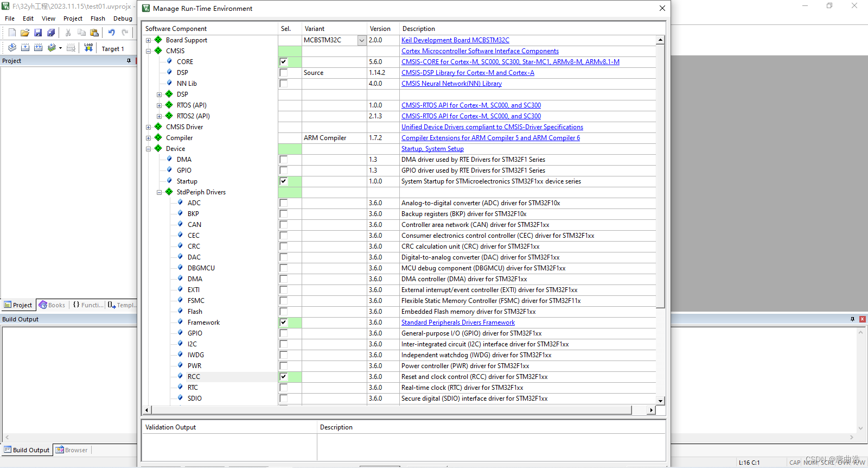The width and height of the screenshot is (868, 468).
Task: Click the blue component icon beside SDIO
Action: click(x=181, y=397)
